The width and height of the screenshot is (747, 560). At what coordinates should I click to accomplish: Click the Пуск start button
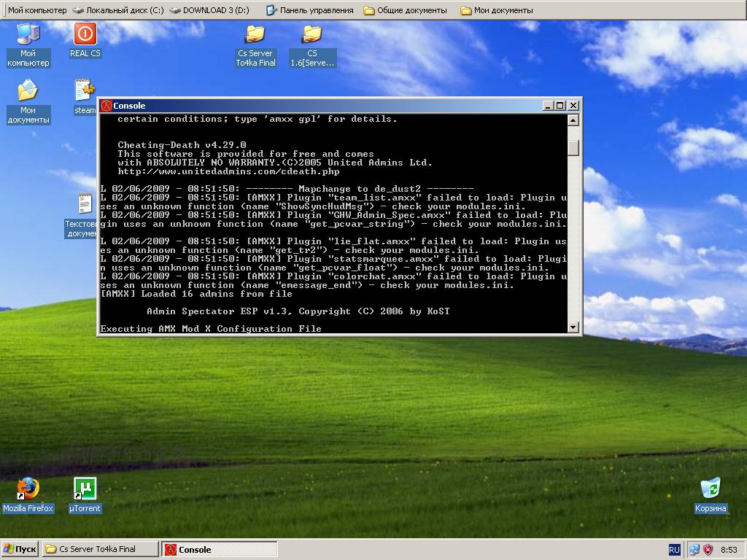[x=20, y=549]
